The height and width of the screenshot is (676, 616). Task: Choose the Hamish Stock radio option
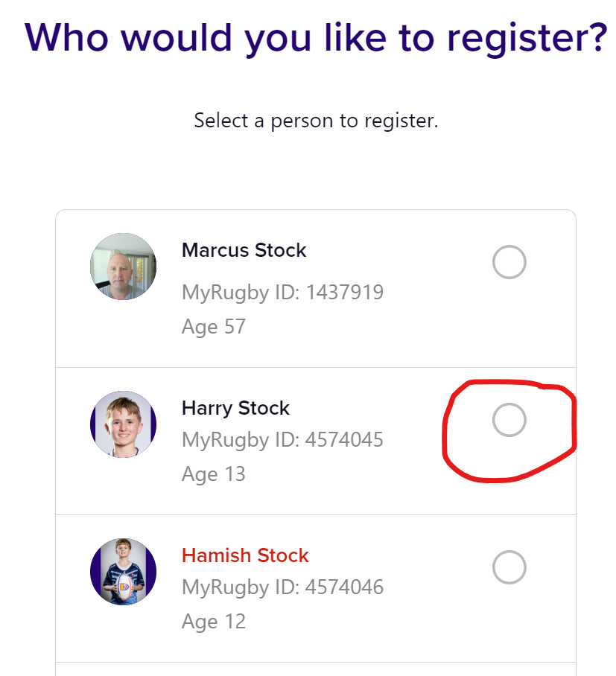point(509,567)
